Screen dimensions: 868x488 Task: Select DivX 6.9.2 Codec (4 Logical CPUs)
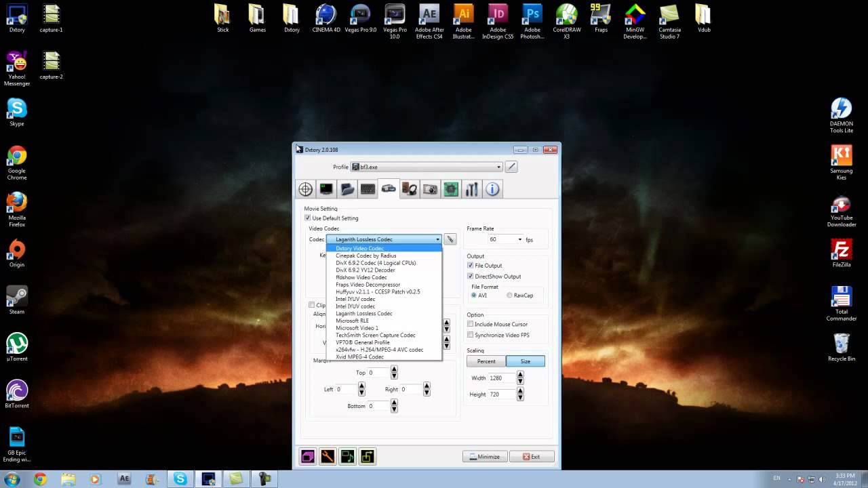point(384,263)
